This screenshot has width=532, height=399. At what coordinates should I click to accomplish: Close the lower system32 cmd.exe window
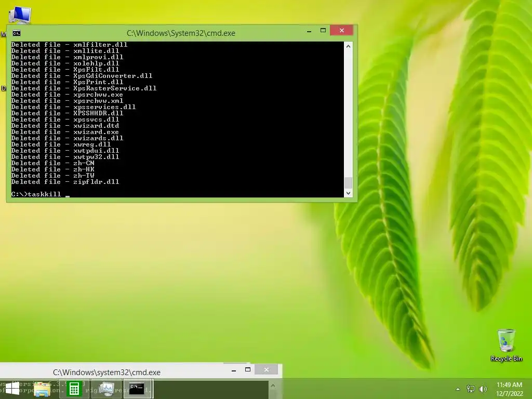pos(267,369)
